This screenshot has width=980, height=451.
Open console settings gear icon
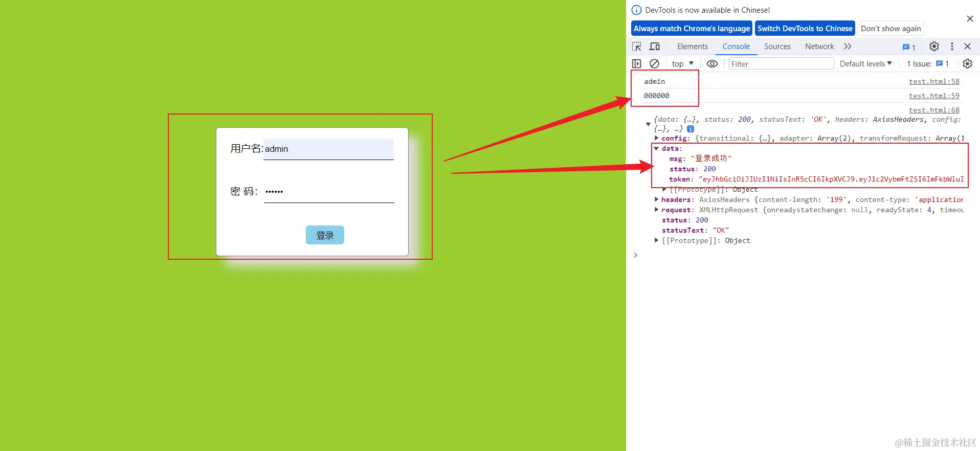(x=967, y=64)
